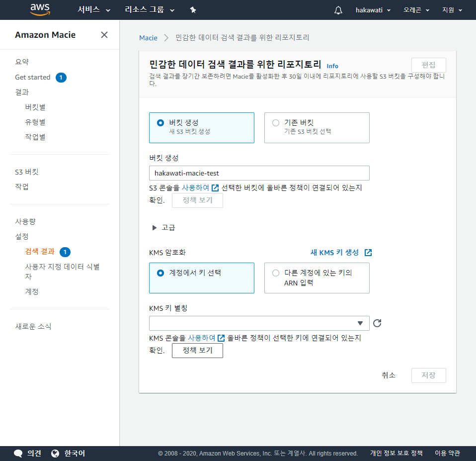476x461 pixels.
Task: Open 버킷별 results in the sidebar
Action: 35,107
